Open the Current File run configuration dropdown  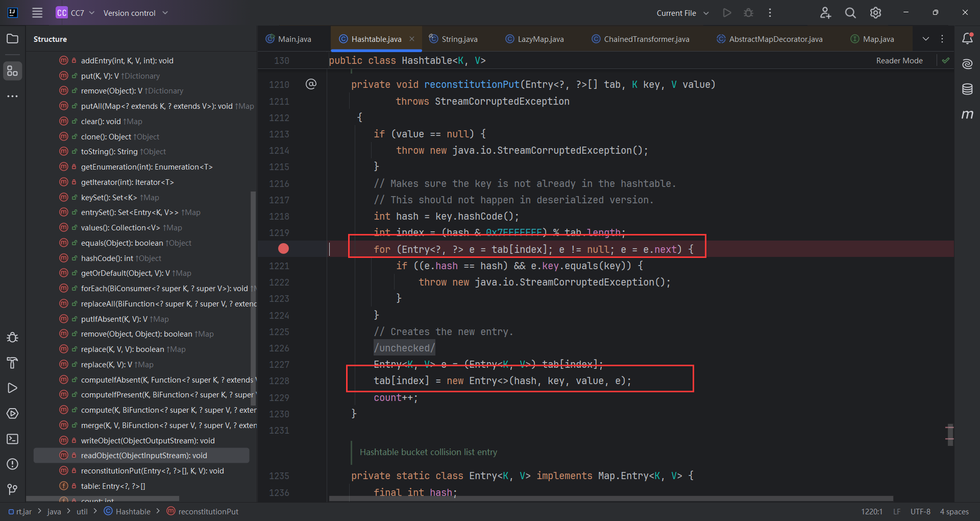click(682, 13)
